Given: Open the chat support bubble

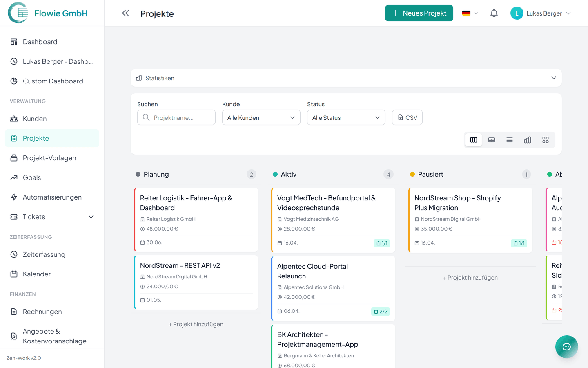Looking at the screenshot, I should point(566,347).
